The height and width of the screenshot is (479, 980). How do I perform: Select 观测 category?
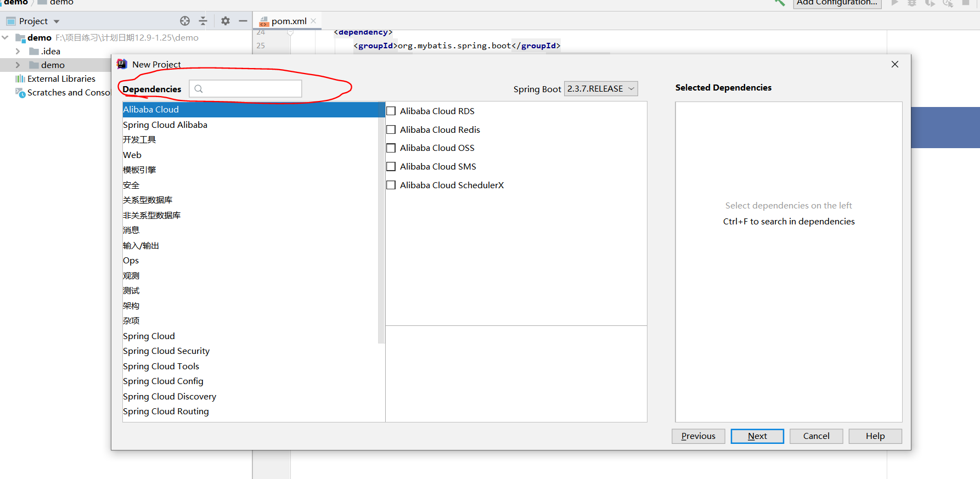250,275
